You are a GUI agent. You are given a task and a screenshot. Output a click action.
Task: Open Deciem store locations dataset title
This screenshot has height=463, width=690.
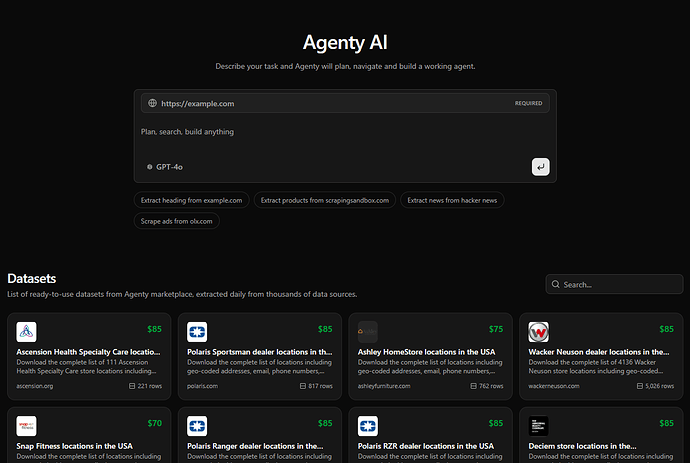583,446
